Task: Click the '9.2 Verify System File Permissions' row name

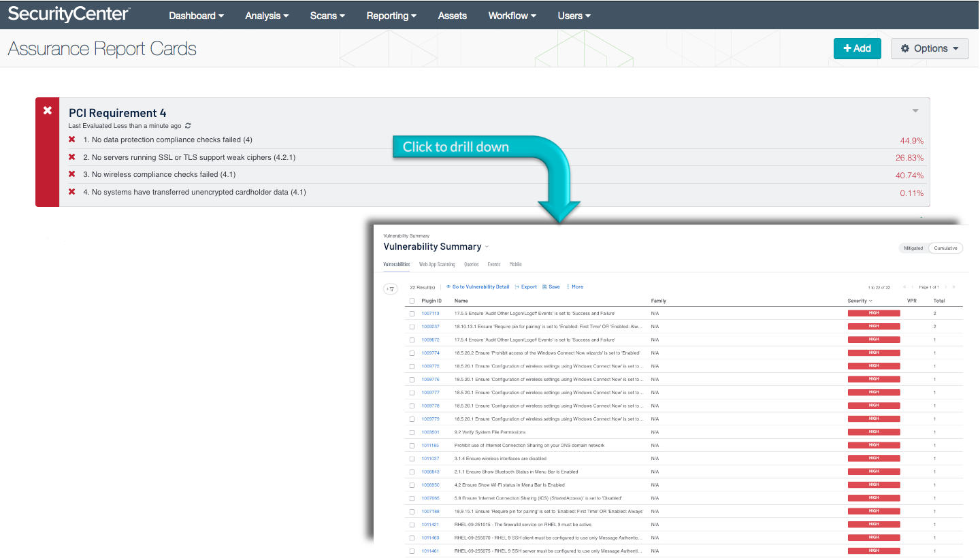Action: click(x=490, y=432)
